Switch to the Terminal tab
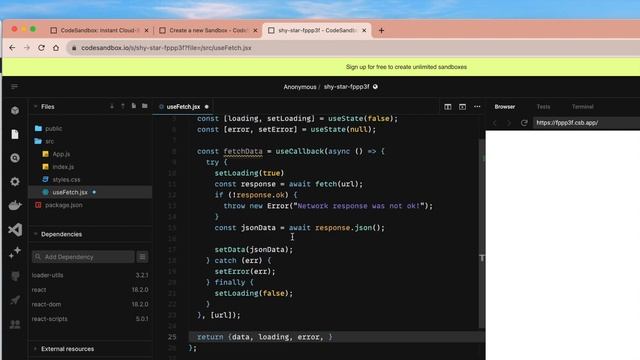The height and width of the screenshot is (360, 640). (x=582, y=107)
